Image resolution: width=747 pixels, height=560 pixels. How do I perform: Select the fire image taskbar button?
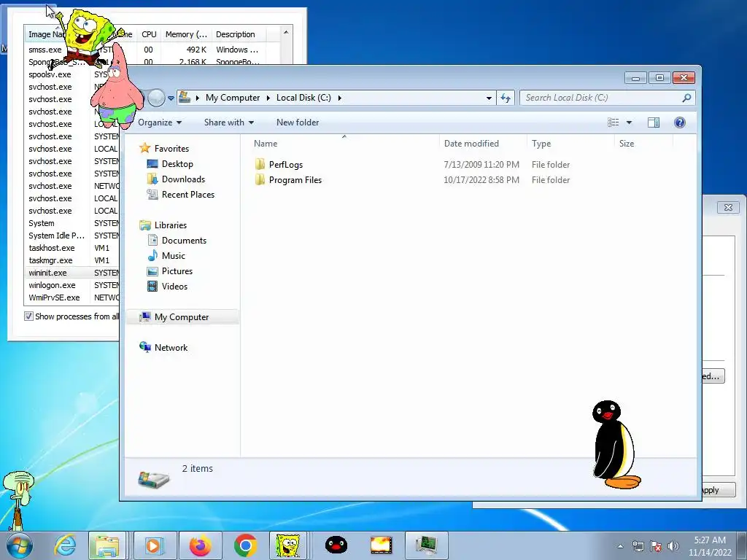coord(381,545)
